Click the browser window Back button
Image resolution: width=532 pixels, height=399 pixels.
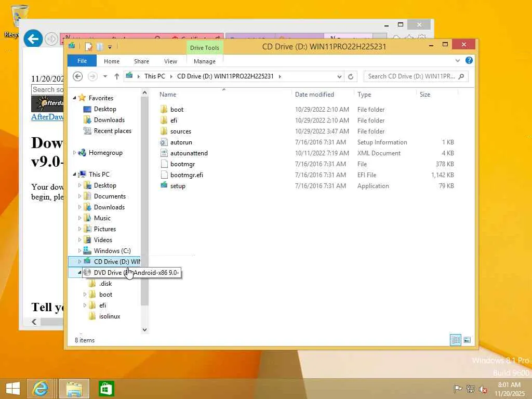coord(33,38)
